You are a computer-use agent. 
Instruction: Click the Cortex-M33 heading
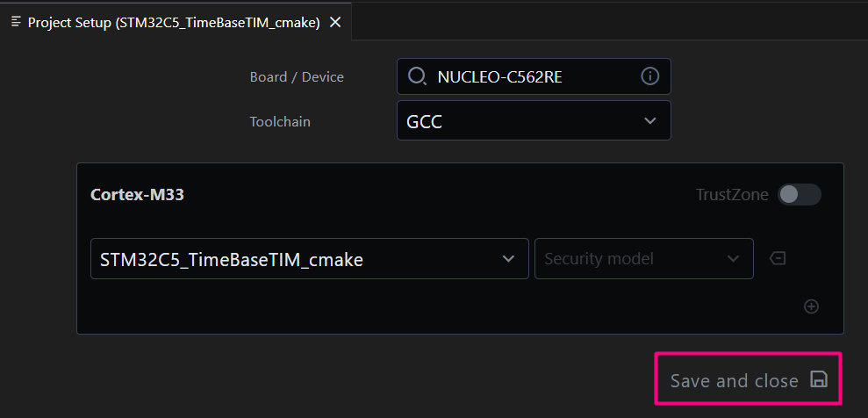(x=137, y=194)
